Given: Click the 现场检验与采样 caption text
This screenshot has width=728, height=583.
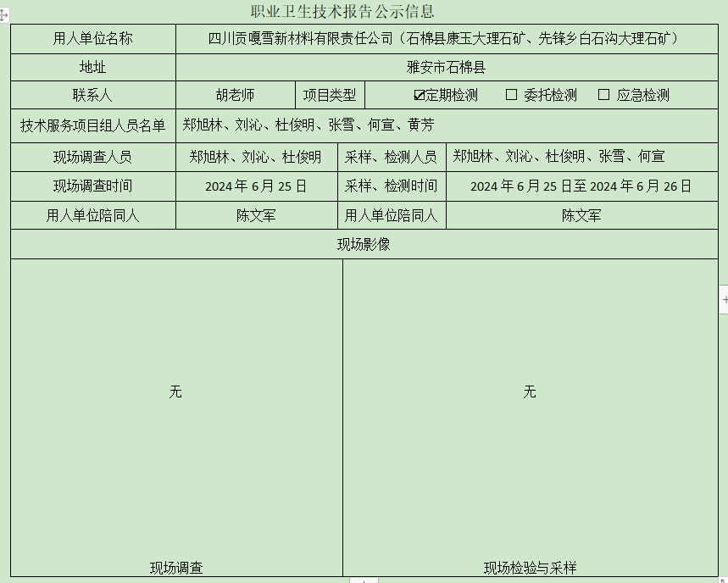Looking at the screenshot, I should coord(530,568).
